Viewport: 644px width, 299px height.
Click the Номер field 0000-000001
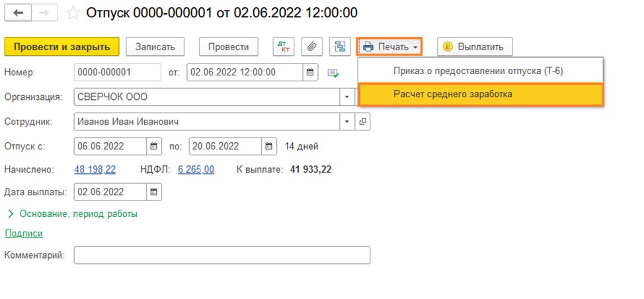118,72
